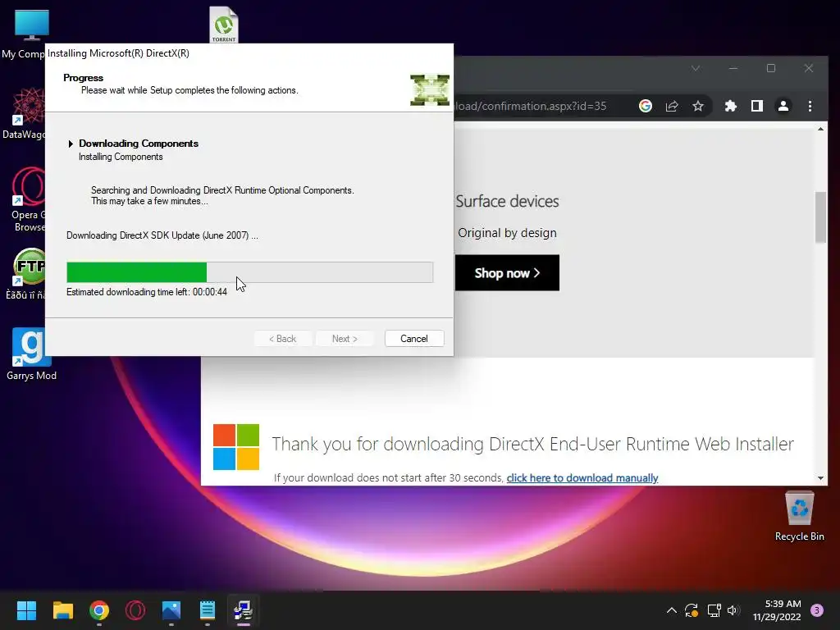Image resolution: width=840 pixels, height=630 pixels.
Task: Open Photos app from taskbar
Action: [x=171, y=610]
